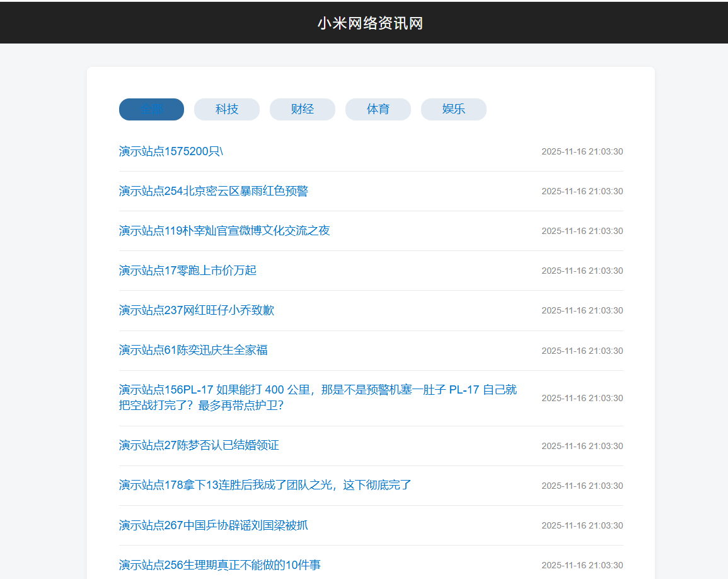
Task: Click the 网红旺仔小乔致歉 headline
Action: pos(197,310)
